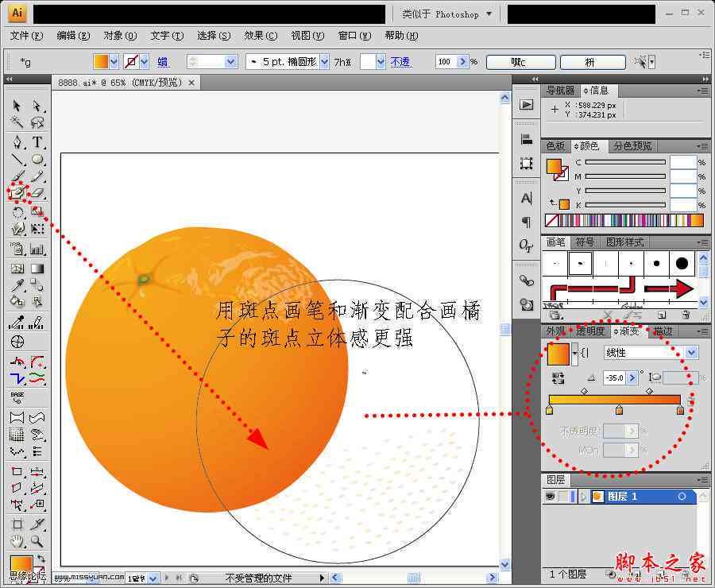Viewport: 715px width, 588px height.
Task: Open the gradient angle -35.0 dropdown arrow
Action: coord(632,377)
